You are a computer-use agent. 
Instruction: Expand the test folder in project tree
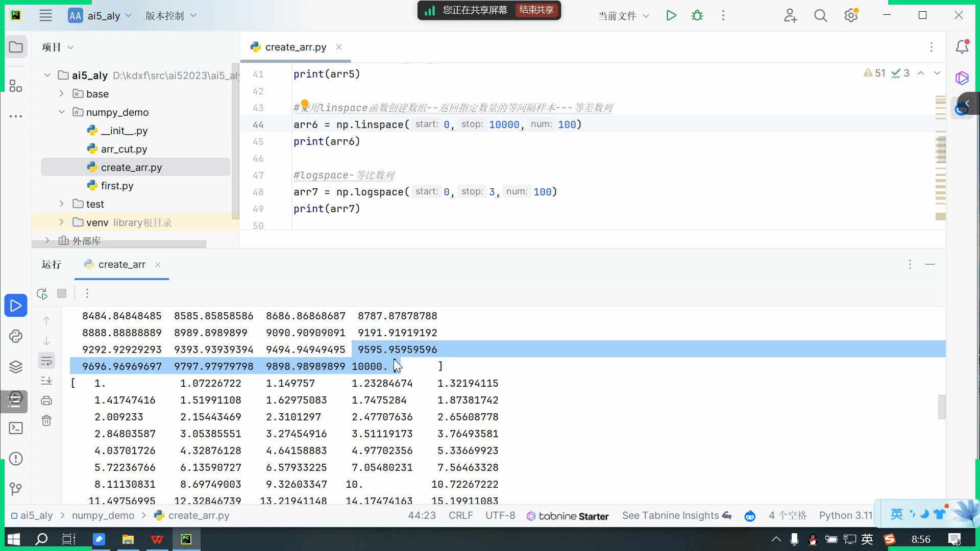[62, 205]
